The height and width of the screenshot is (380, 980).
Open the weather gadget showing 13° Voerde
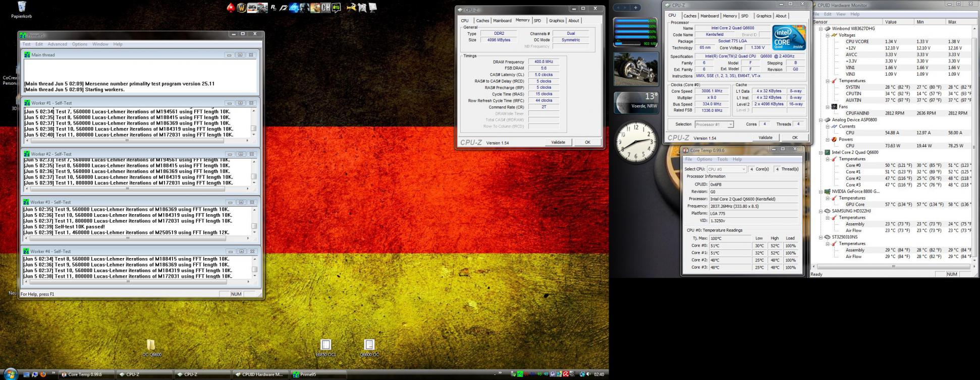tap(636, 103)
